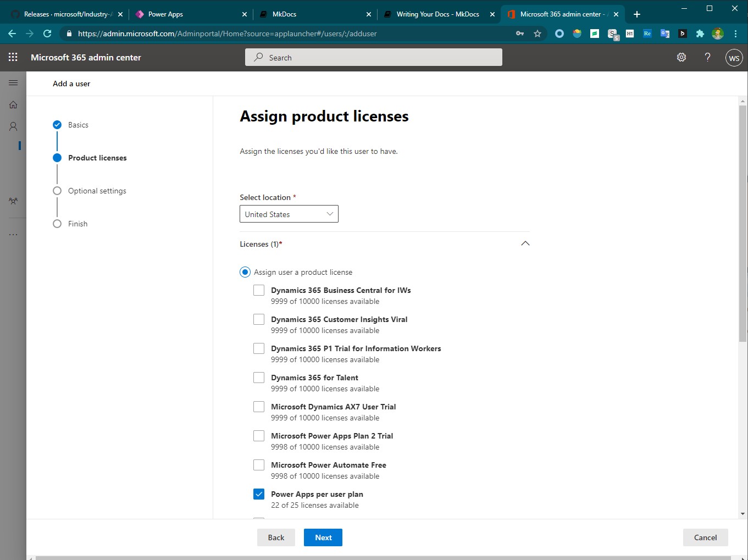Collapse the Licenses section chevron
This screenshot has height=560, width=748.
(x=525, y=243)
